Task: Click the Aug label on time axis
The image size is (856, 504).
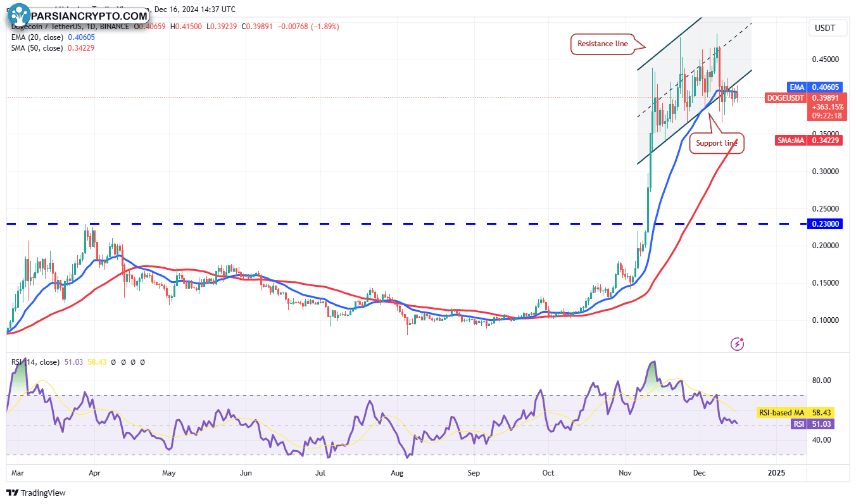Action: click(398, 473)
